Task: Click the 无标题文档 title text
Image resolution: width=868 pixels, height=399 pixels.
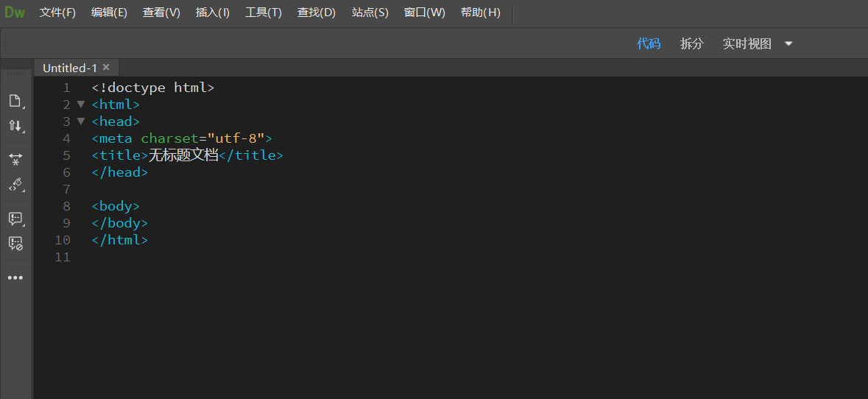Action: pyautogui.click(x=183, y=155)
